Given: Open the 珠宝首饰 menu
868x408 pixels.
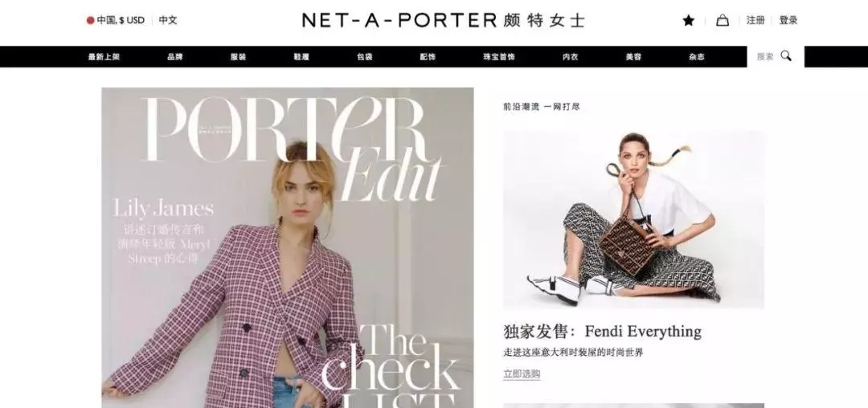Looking at the screenshot, I should 499,57.
